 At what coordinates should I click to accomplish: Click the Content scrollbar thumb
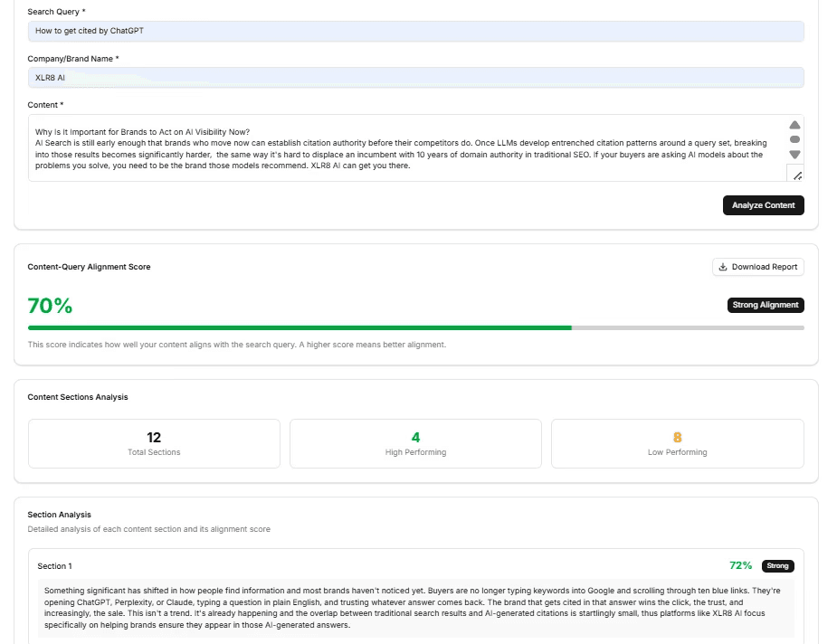[794, 139]
